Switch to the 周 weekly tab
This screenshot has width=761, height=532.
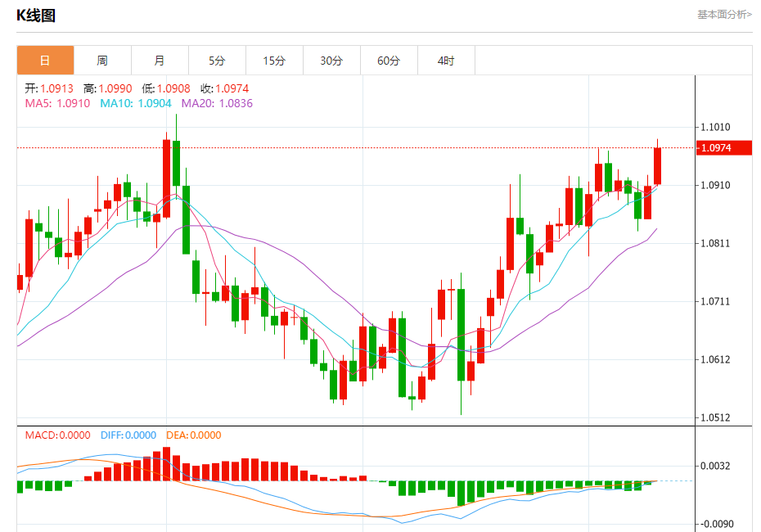tap(102, 61)
